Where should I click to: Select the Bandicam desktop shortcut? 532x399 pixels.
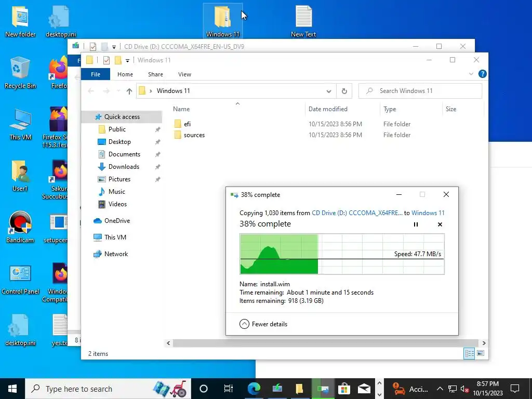[20, 227]
